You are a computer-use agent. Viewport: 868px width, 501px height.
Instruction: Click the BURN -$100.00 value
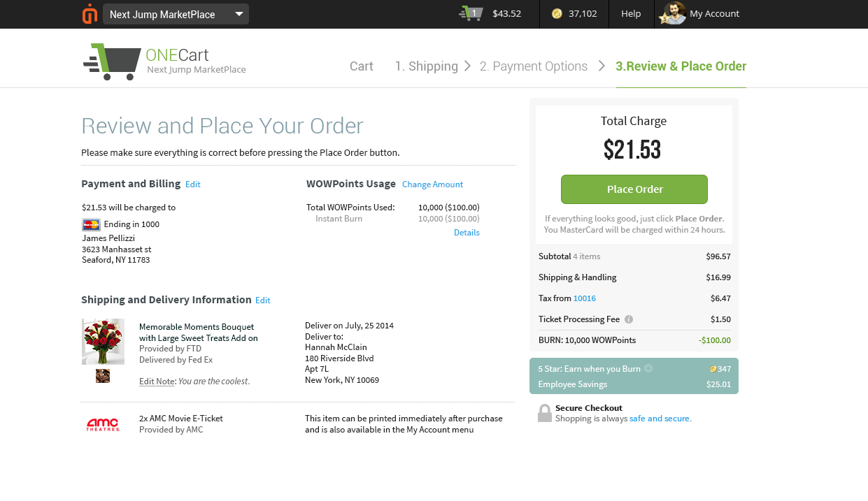(x=715, y=340)
